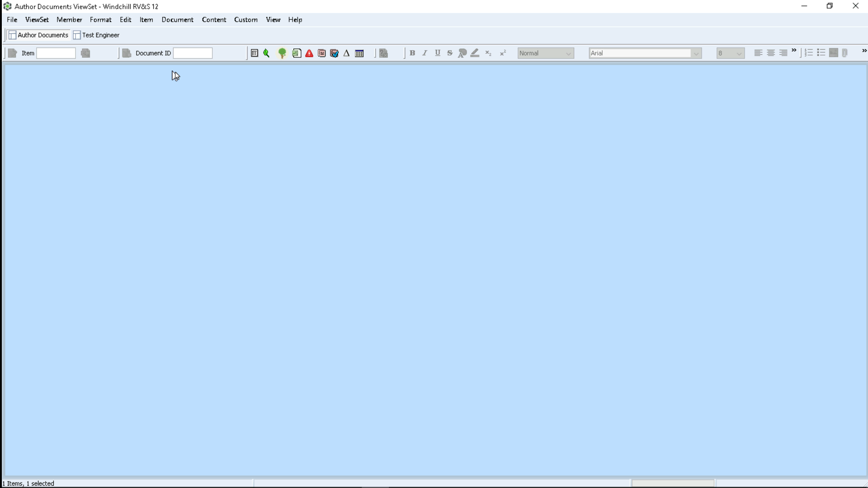Image resolution: width=868 pixels, height=488 pixels.
Task: Switch to Test Engineer viewset tab
Action: (97, 35)
